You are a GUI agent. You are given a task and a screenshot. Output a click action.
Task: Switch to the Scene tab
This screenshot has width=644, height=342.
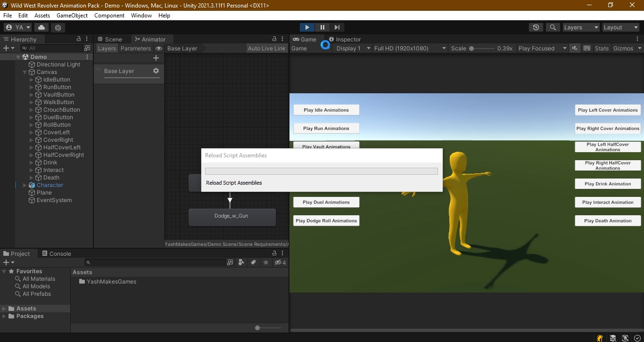point(109,39)
